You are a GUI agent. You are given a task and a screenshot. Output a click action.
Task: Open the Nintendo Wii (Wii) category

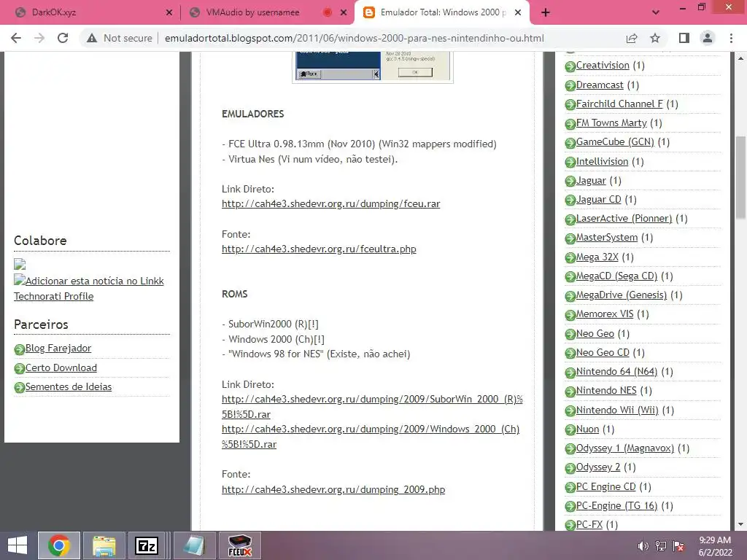click(617, 410)
